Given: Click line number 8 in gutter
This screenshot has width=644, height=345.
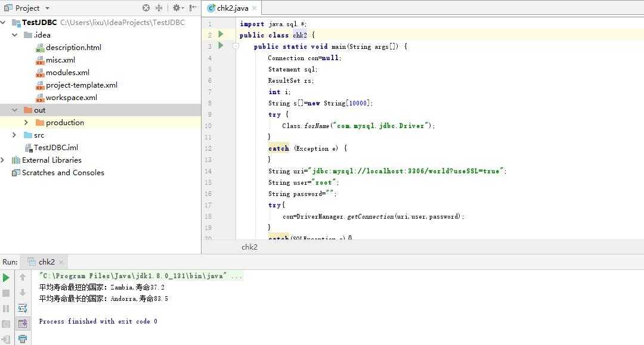Looking at the screenshot, I should tap(209, 103).
